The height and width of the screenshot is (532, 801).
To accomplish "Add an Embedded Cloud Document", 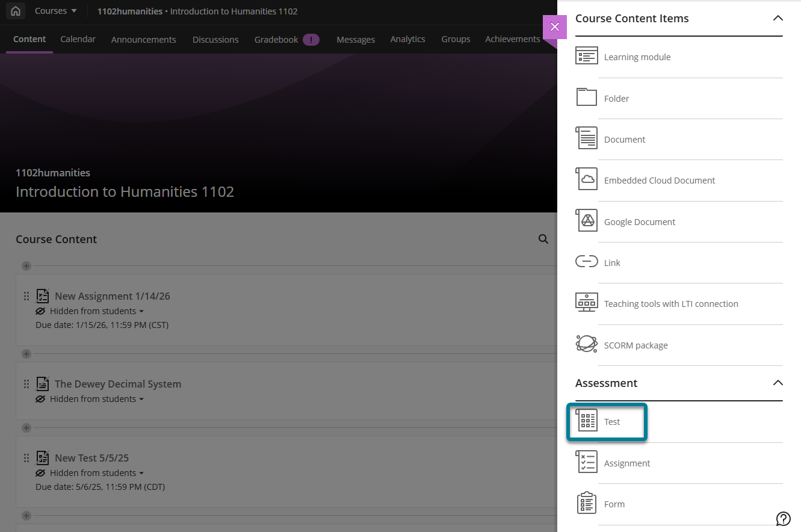I will (659, 180).
